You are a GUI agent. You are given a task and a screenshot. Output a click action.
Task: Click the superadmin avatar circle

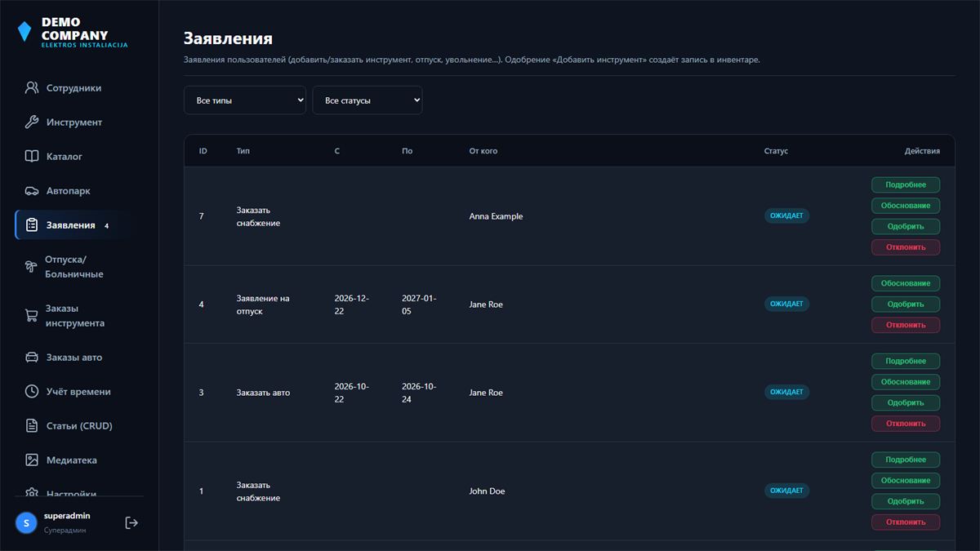click(26, 522)
